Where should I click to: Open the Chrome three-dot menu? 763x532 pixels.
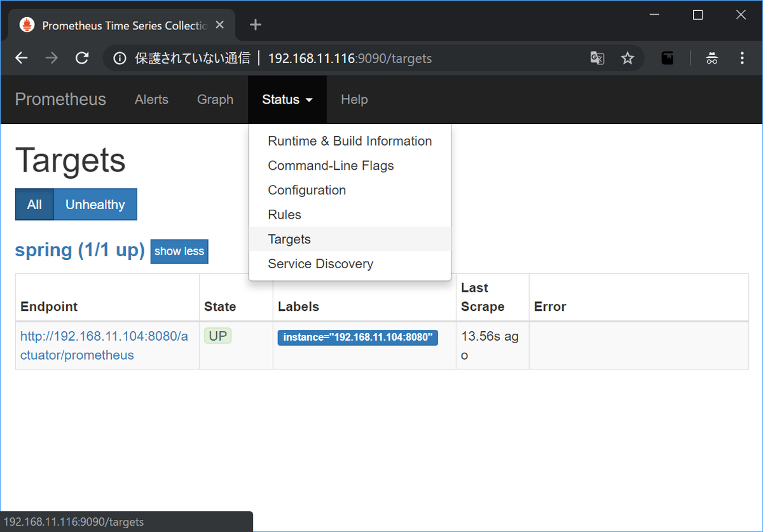[742, 58]
